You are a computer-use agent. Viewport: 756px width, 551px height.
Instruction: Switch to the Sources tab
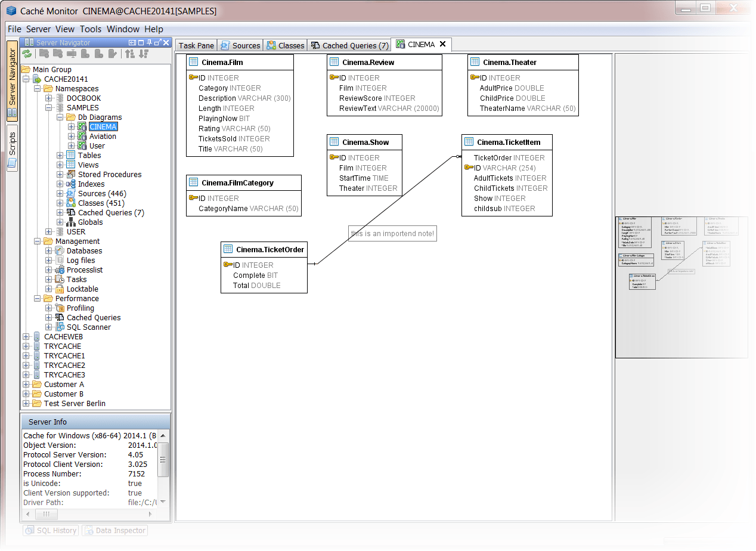(240, 45)
